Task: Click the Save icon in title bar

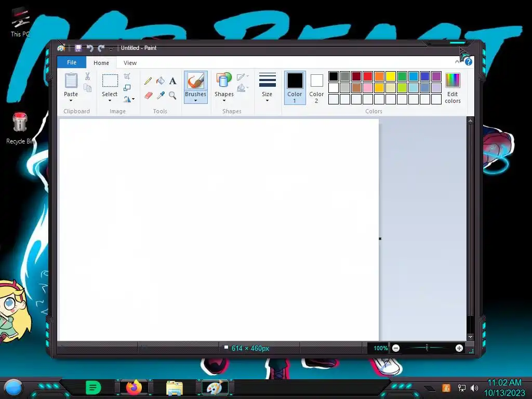Action: tap(78, 48)
